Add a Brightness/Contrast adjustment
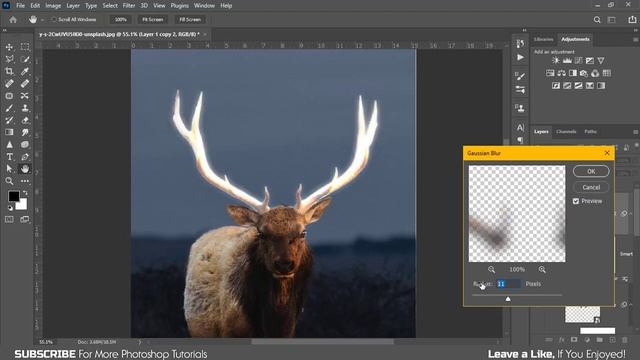The height and width of the screenshot is (360, 640). pyautogui.click(x=556, y=60)
